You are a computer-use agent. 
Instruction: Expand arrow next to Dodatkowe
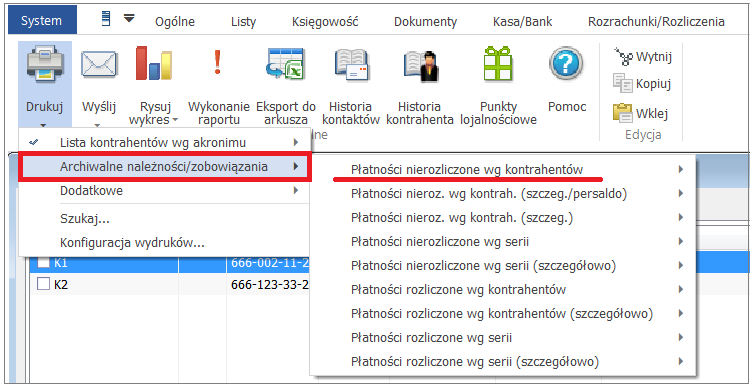(x=296, y=191)
